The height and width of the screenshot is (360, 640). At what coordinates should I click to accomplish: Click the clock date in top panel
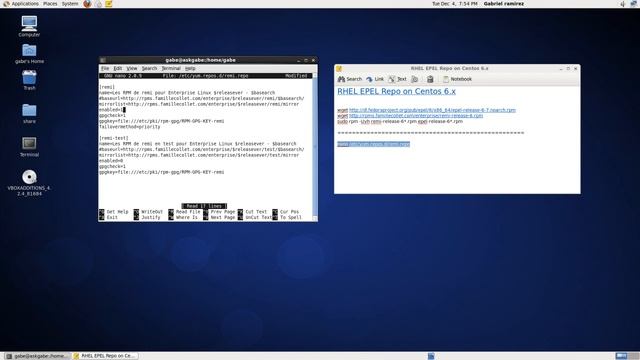pyautogui.click(x=455, y=4)
